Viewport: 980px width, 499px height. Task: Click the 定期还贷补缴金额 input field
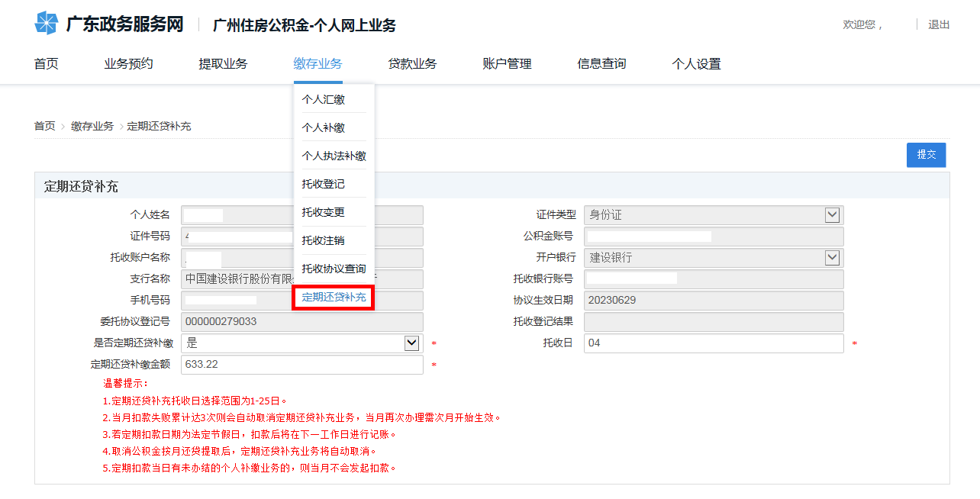[x=301, y=365]
